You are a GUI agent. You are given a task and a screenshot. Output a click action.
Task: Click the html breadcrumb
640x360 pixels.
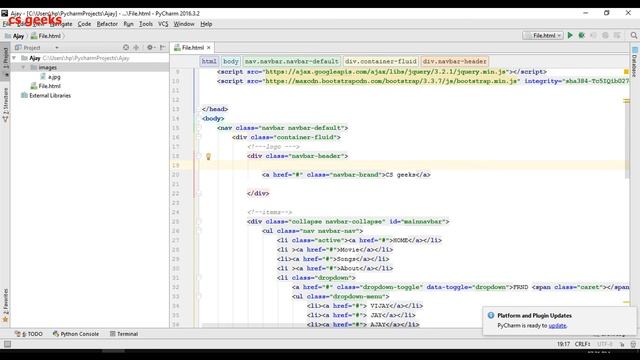(x=209, y=61)
